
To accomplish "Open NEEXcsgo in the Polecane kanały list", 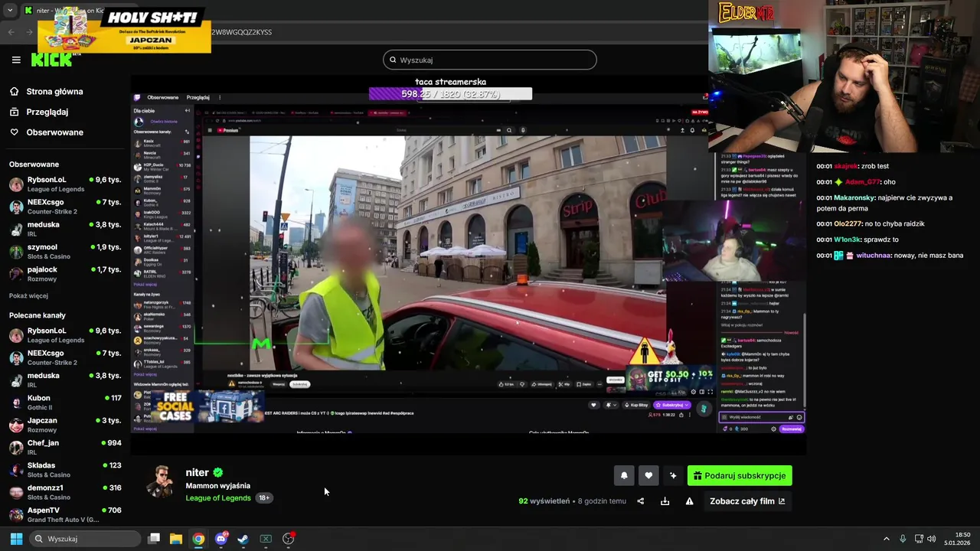I will pos(65,357).
